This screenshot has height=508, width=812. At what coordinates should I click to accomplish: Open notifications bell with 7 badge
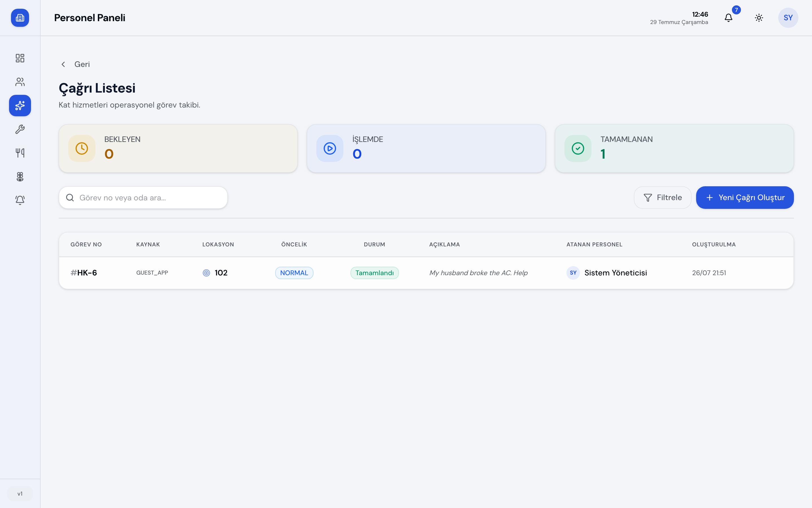[729, 18]
